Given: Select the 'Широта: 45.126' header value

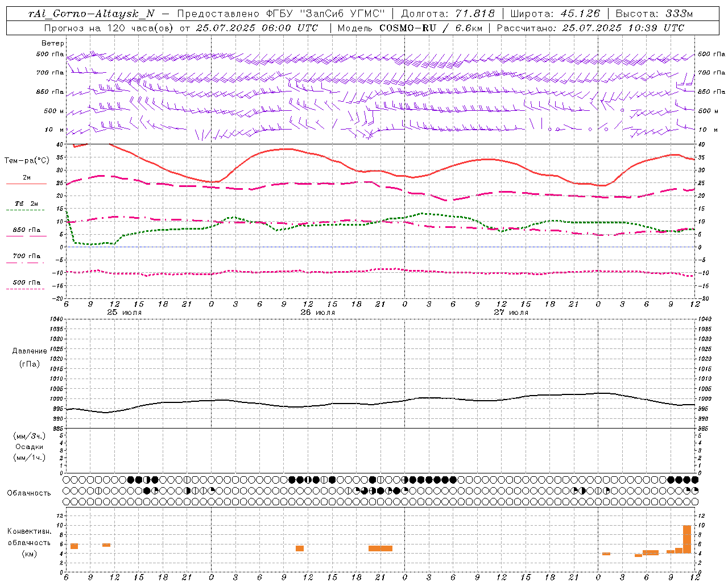Looking at the screenshot, I should [555, 14].
